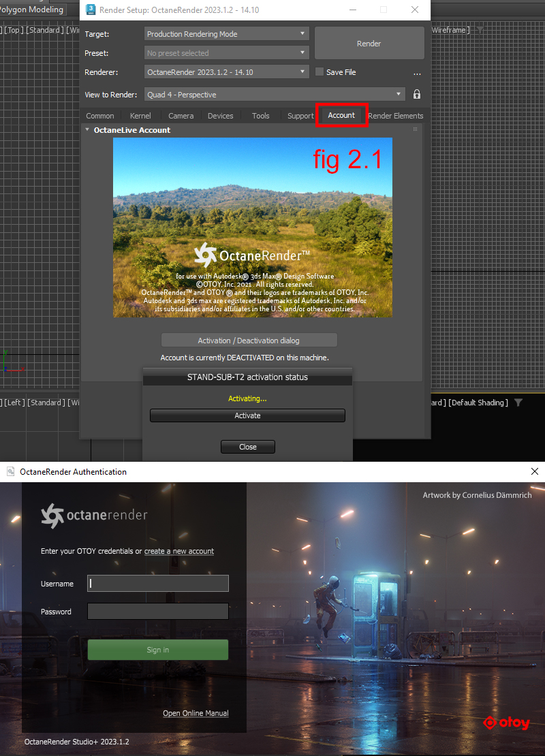Collapse the OctaneLive Account rollout
Screen dimensions: 545x756
pos(87,129)
